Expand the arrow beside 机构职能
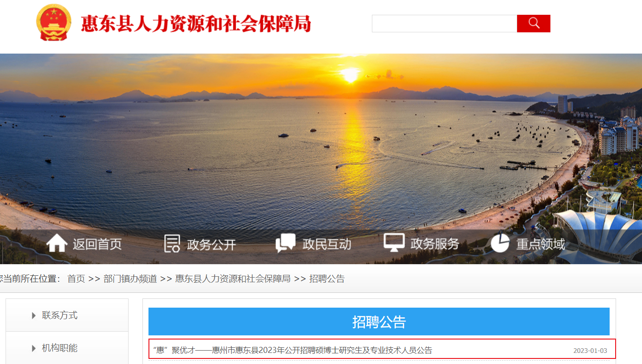642x364 pixels. tap(34, 348)
